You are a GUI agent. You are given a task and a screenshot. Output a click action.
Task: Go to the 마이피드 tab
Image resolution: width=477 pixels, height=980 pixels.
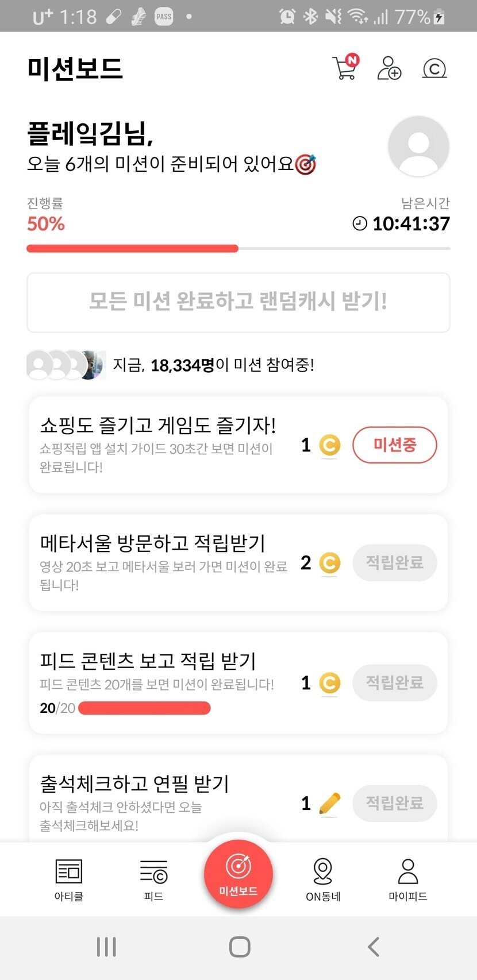[408, 879]
